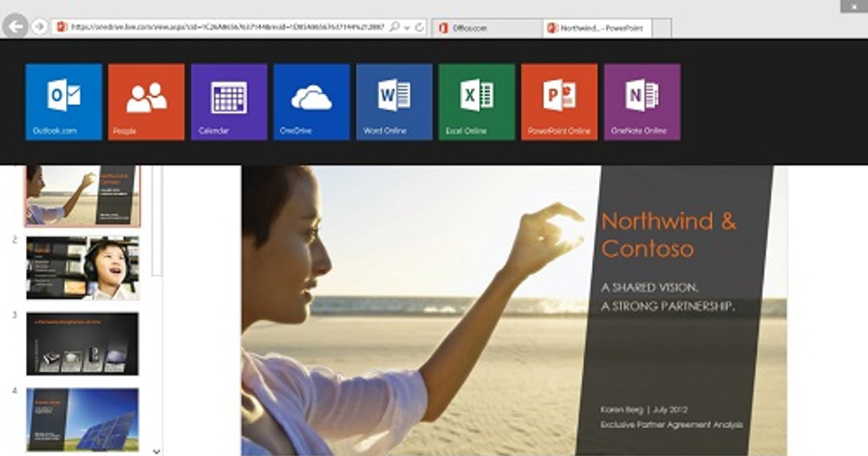This screenshot has width=868, height=456.
Task: Click the search magnifier in address bar
Action: 394,27
